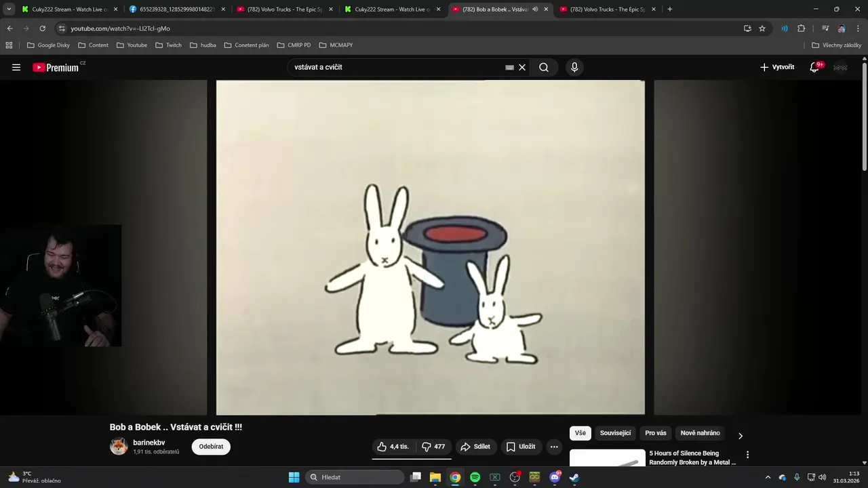Open the 5 Hours of Silence thumbnail
Viewport: 868px width, 488px height.
pos(608,458)
